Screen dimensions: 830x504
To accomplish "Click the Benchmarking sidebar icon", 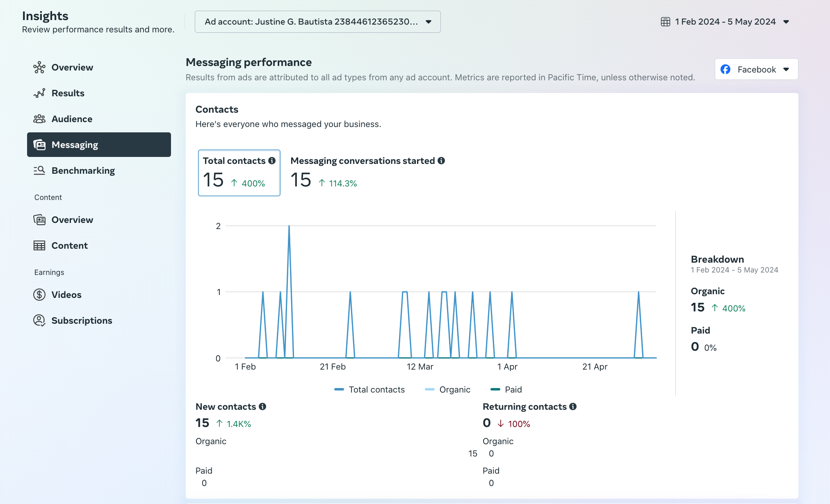I will (39, 170).
